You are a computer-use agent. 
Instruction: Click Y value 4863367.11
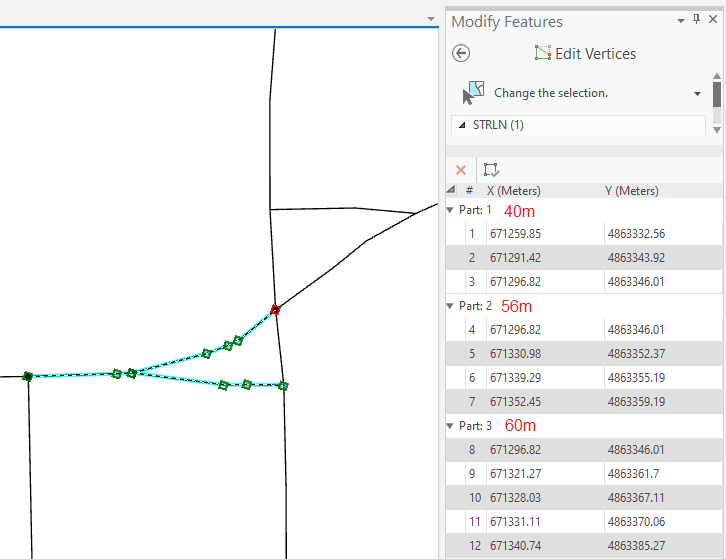click(x=636, y=498)
